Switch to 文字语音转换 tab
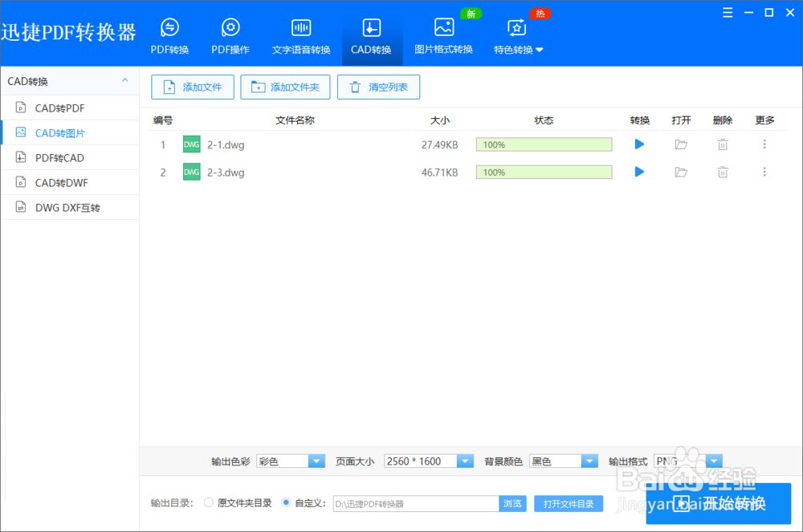Screen dimensions: 803x532 tap(301, 36)
